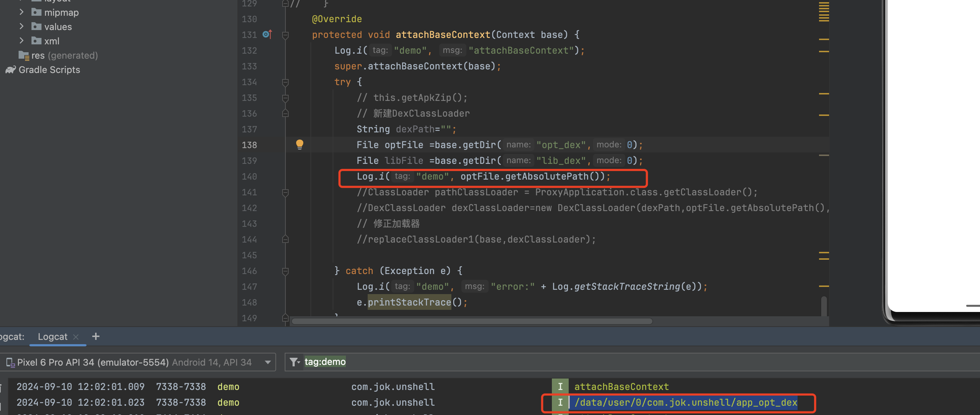Viewport: 980px width, 415px height.
Task: Toggle fold marker beside try at line 134
Action: coord(285,82)
